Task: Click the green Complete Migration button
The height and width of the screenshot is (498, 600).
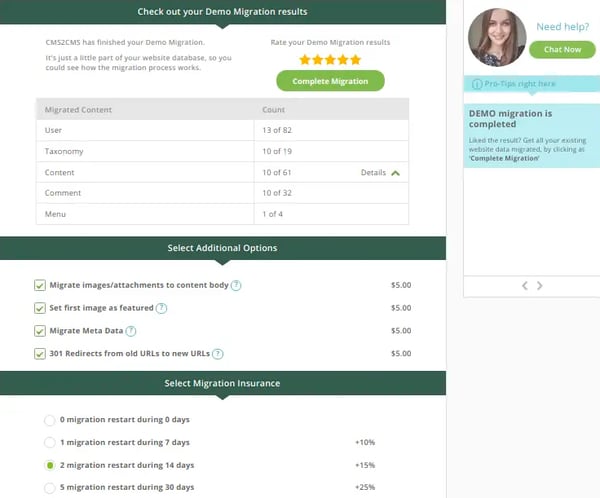Action: pos(330,81)
